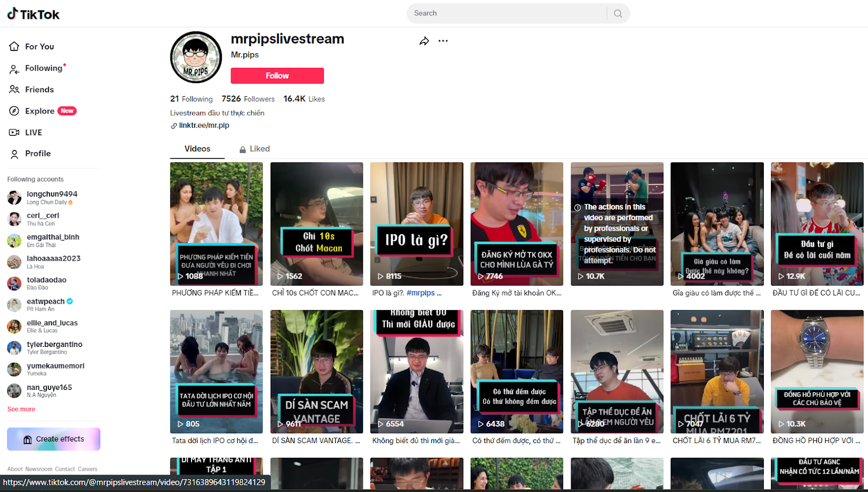The width and height of the screenshot is (868, 492).
Task: Click the Mr.Pips profile avatar
Action: pos(196,57)
